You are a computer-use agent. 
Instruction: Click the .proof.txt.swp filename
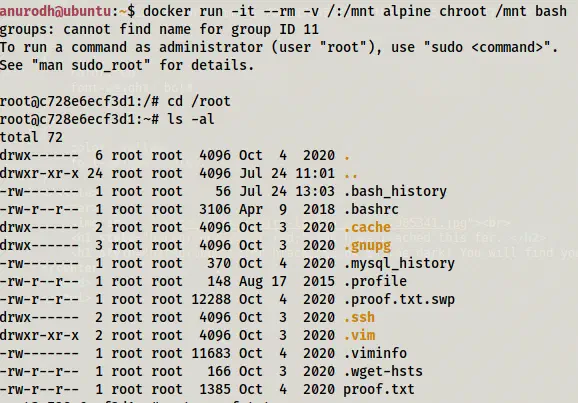[399, 300]
